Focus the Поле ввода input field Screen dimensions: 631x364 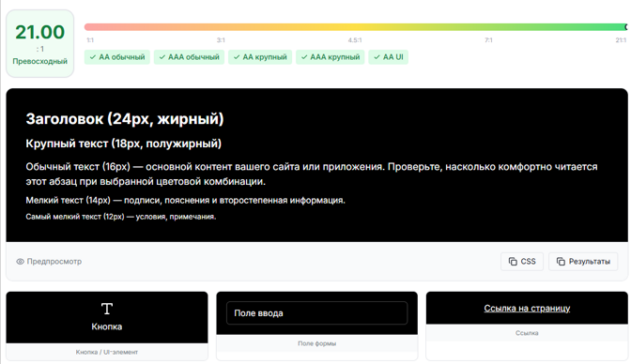[x=317, y=313]
